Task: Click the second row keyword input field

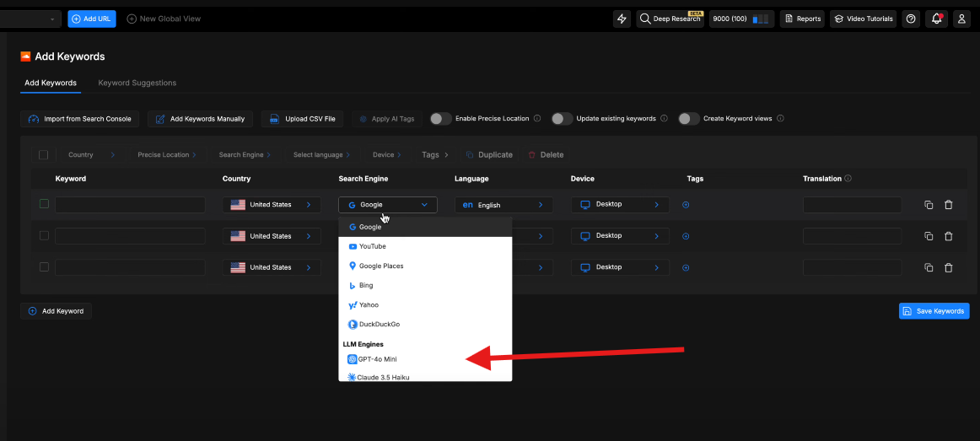Action: [130, 236]
